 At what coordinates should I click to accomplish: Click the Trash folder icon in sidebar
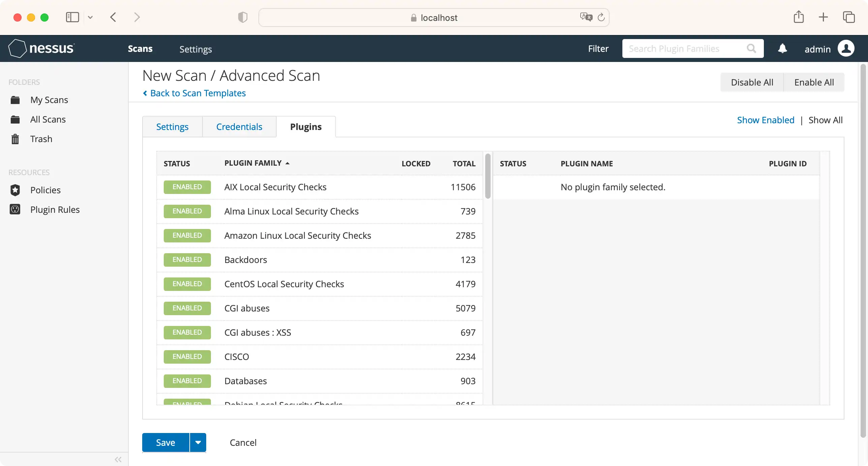click(15, 139)
